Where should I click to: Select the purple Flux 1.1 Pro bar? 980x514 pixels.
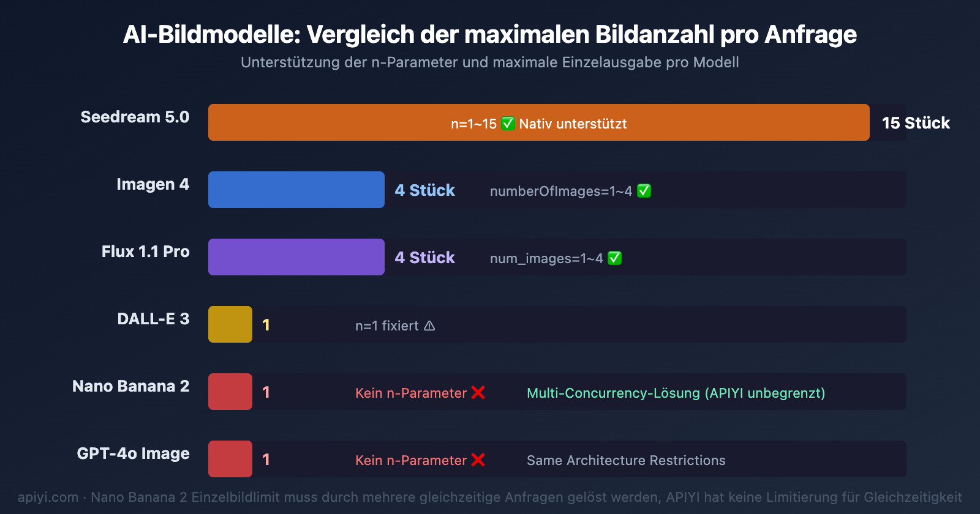[296, 257]
